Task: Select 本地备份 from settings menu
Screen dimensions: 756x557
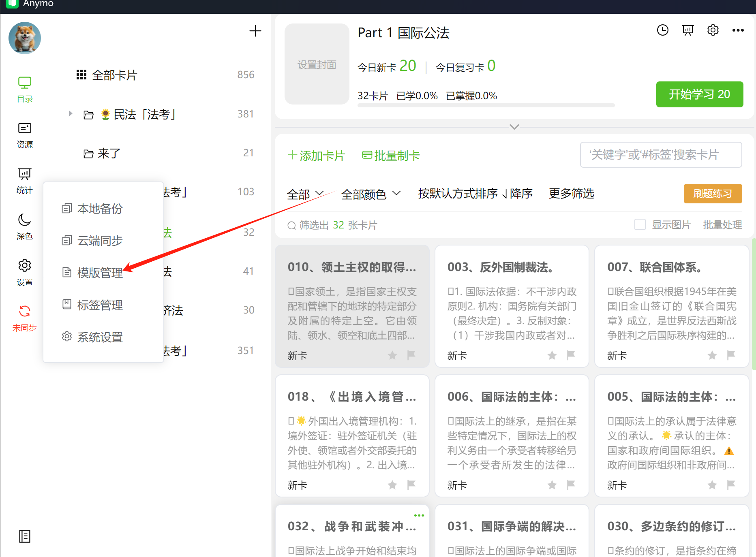Action: (92, 209)
